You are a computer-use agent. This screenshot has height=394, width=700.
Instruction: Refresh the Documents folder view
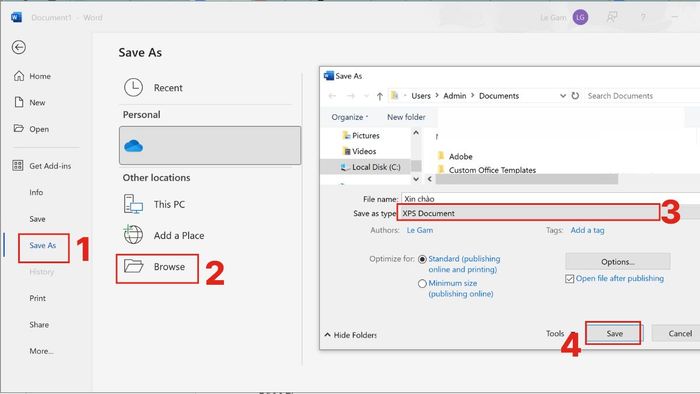[575, 95]
